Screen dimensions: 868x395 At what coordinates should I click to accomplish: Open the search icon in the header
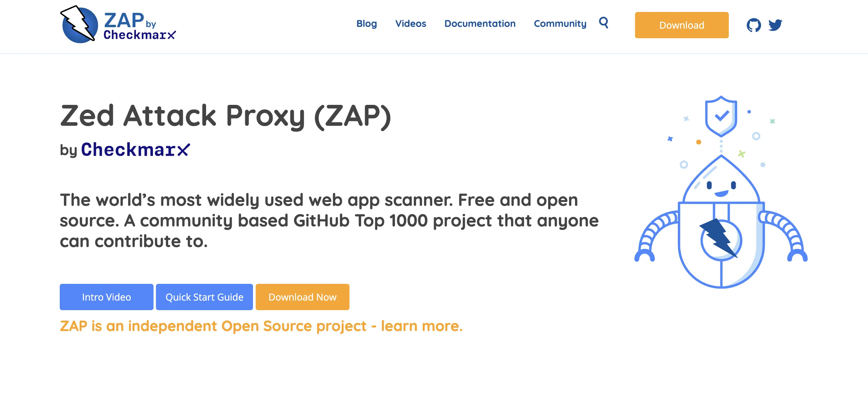603,24
